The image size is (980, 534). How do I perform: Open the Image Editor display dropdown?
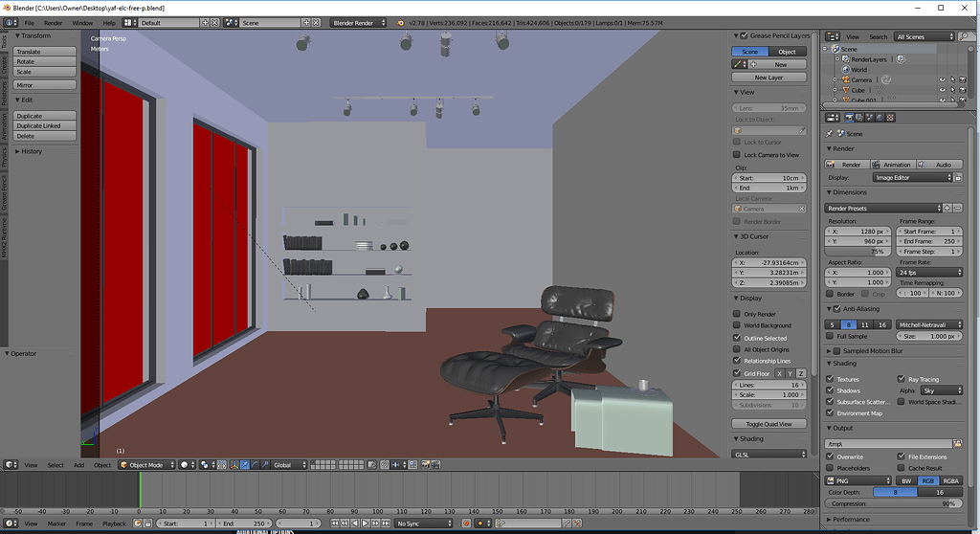912,178
